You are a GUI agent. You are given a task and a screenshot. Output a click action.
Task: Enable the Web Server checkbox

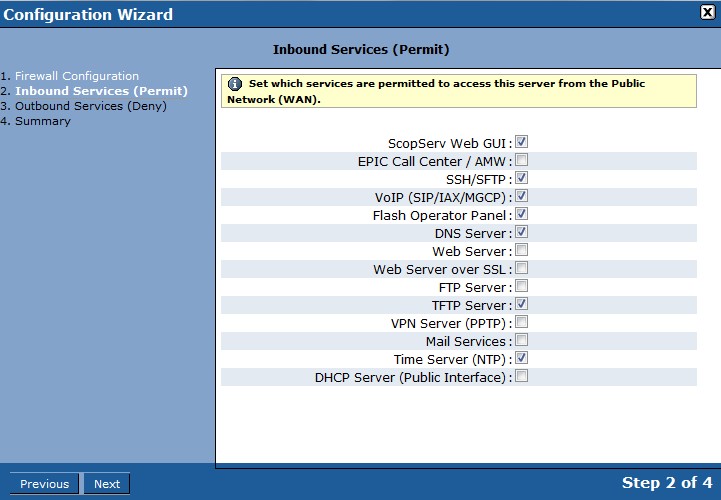pos(521,250)
